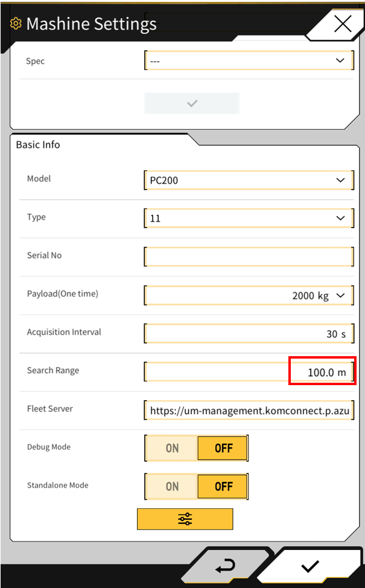Click the X close icon at top right
365x588 pixels.
tap(342, 24)
